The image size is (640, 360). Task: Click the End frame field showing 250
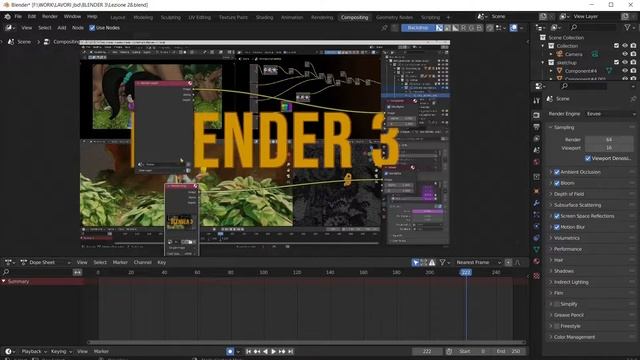click(509, 351)
